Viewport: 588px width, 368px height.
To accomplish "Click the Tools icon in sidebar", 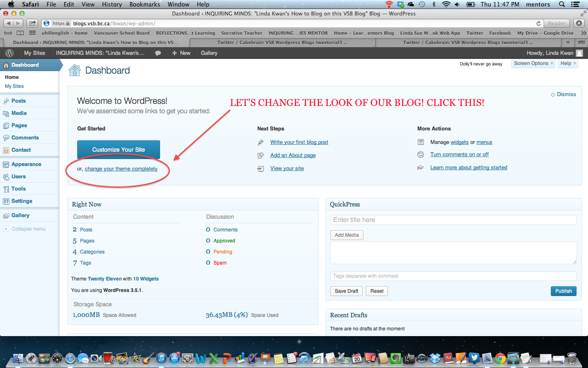I will pyautogui.click(x=6, y=189).
